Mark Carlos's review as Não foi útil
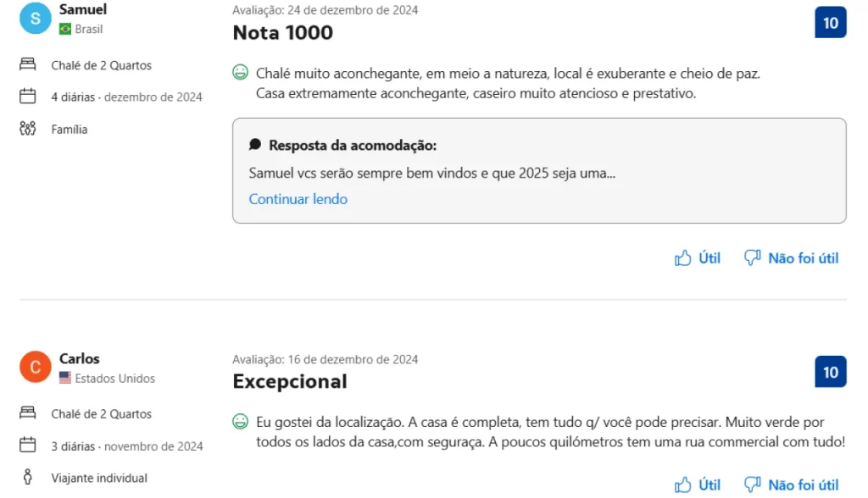The width and height of the screenshot is (868, 498). click(791, 484)
